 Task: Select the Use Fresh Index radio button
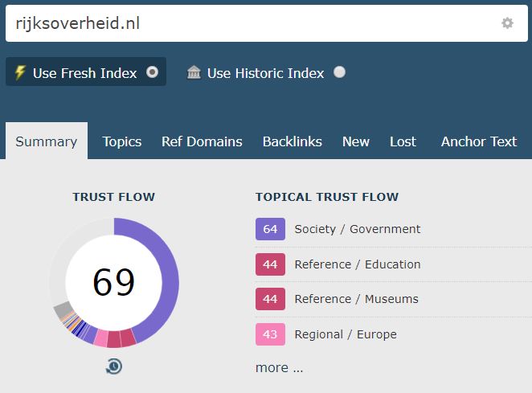point(153,72)
